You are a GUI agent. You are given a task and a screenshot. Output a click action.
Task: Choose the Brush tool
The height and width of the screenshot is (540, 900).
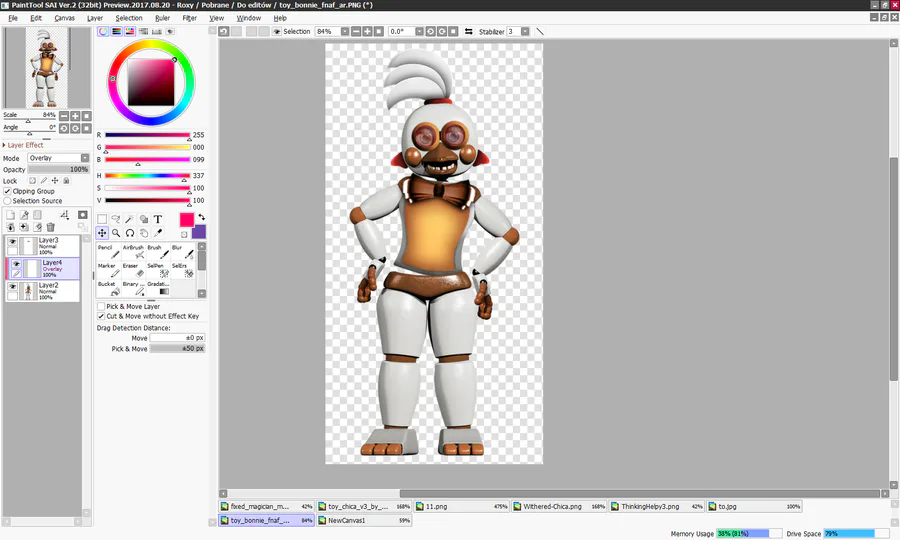point(158,251)
